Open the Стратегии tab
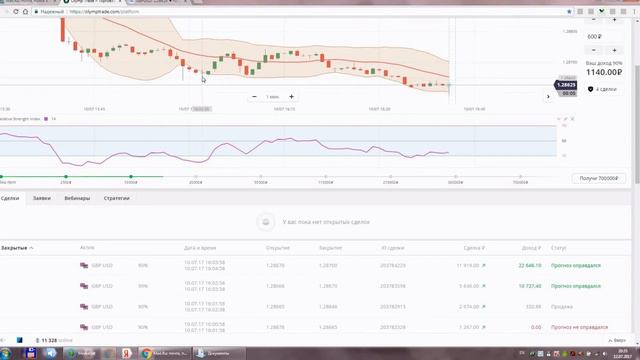 (x=117, y=198)
